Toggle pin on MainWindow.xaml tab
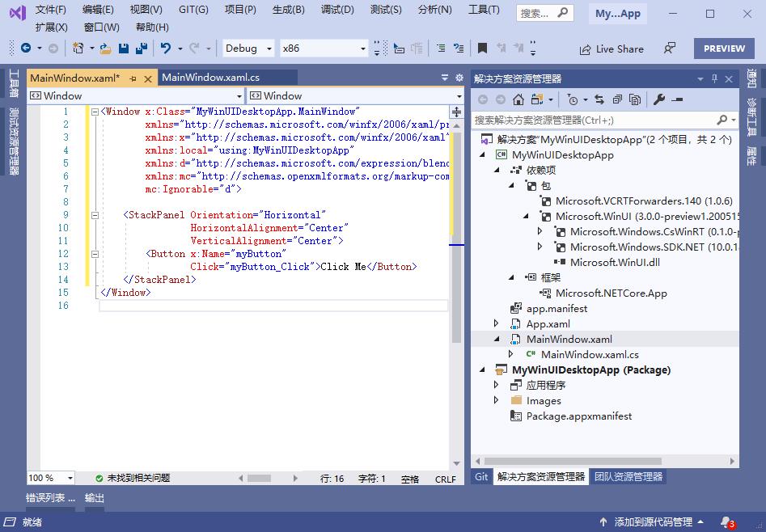Screen dimensions: 766x532 pos(133,78)
